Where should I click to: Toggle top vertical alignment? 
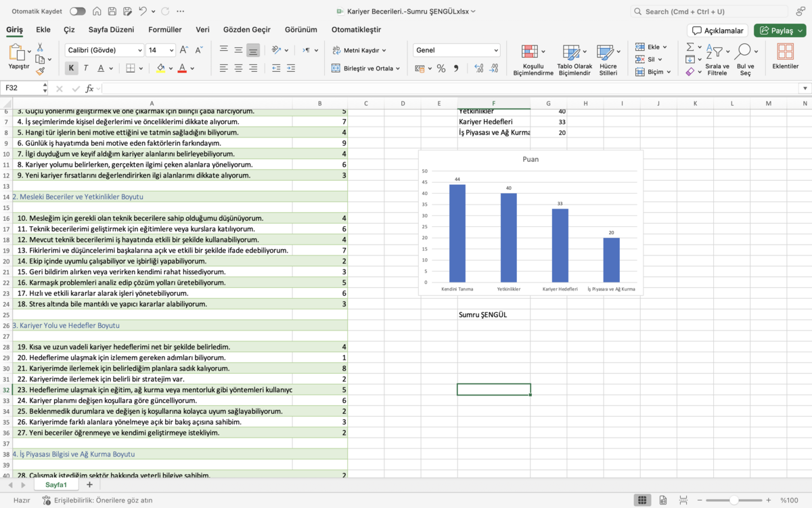tap(224, 50)
